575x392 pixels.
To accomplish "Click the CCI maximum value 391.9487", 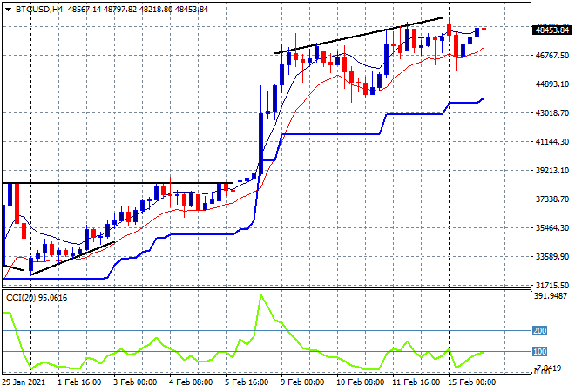I will click(x=551, y=296).
